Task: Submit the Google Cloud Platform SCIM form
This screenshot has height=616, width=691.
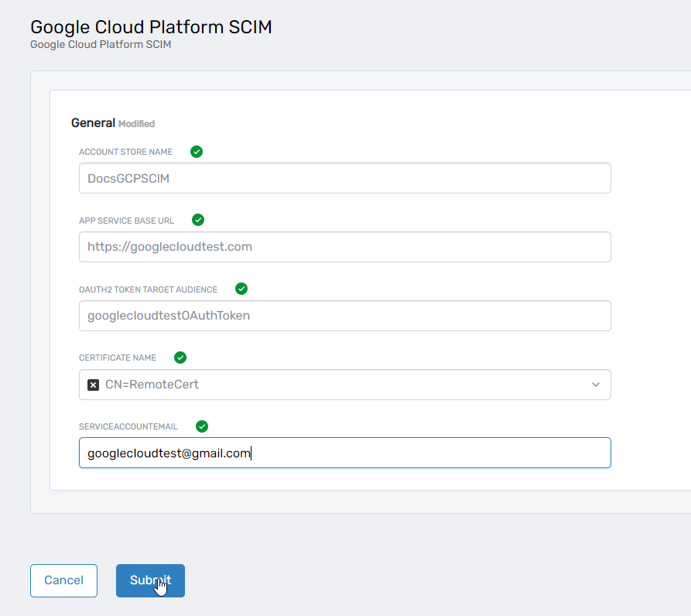Action: (150, 580)
